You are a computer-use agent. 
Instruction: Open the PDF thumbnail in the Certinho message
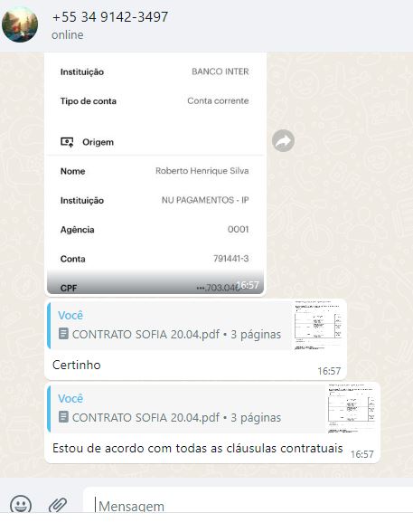tap(318, 325)
